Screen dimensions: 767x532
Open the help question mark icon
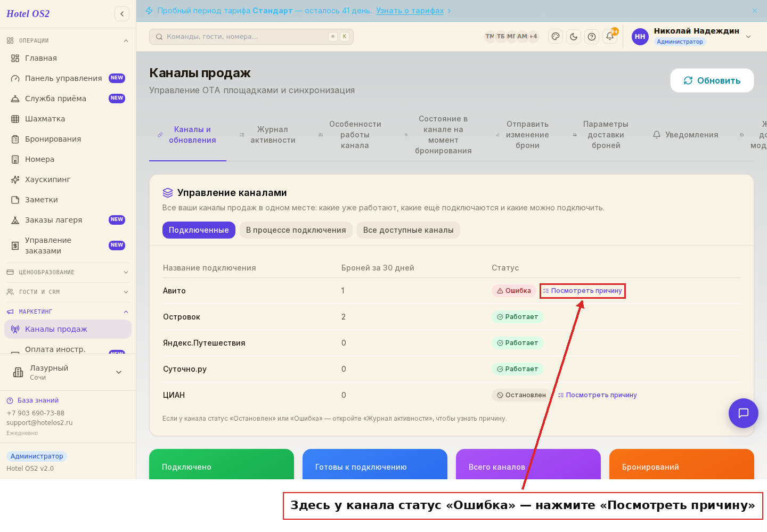(x=592, y=37)
